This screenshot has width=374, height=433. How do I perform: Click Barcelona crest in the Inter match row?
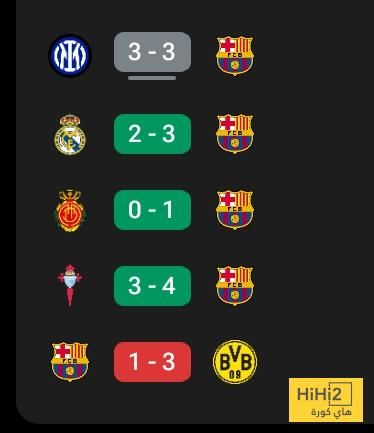235,56
